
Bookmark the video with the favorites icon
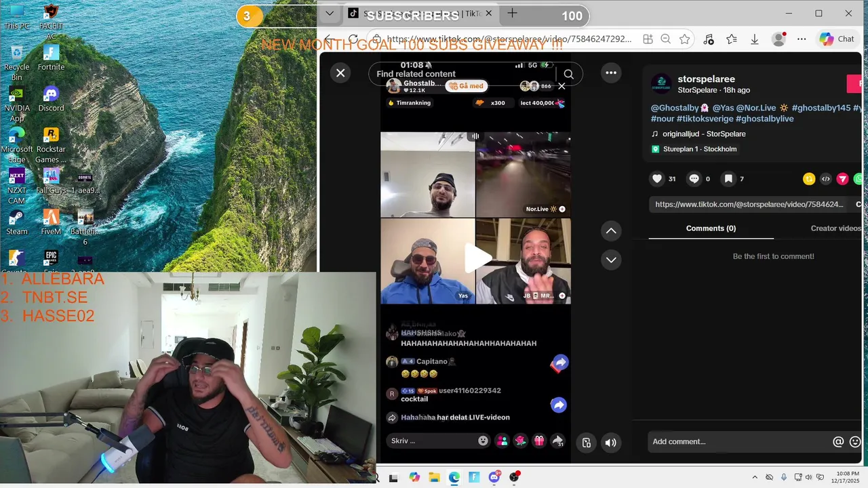[x=728, y=179]
